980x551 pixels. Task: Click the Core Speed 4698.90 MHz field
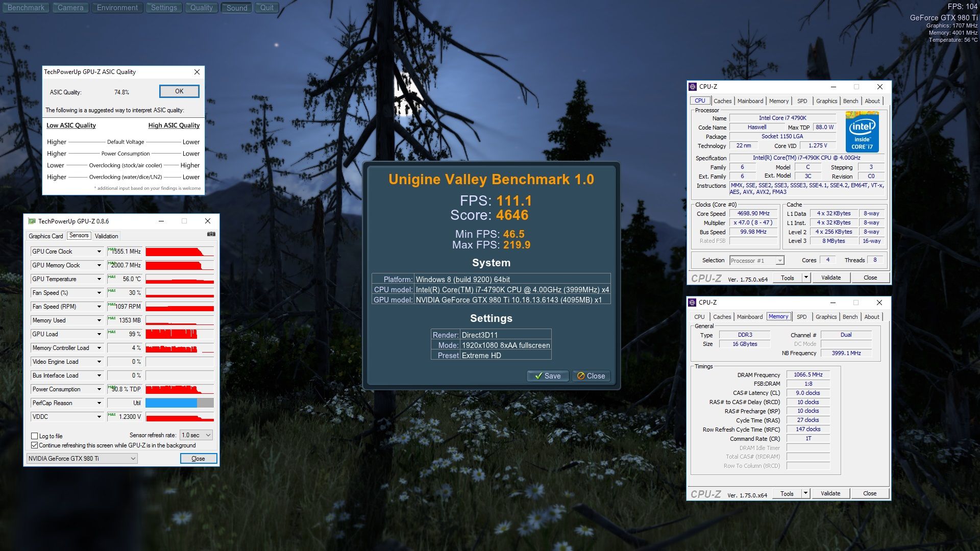point(753,214)
